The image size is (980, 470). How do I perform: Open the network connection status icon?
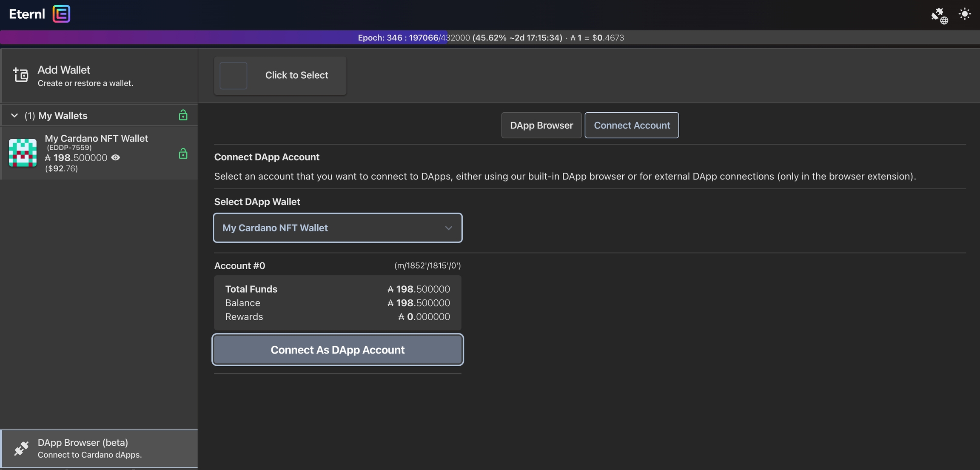pyautogui.click(x=939, y=16)
